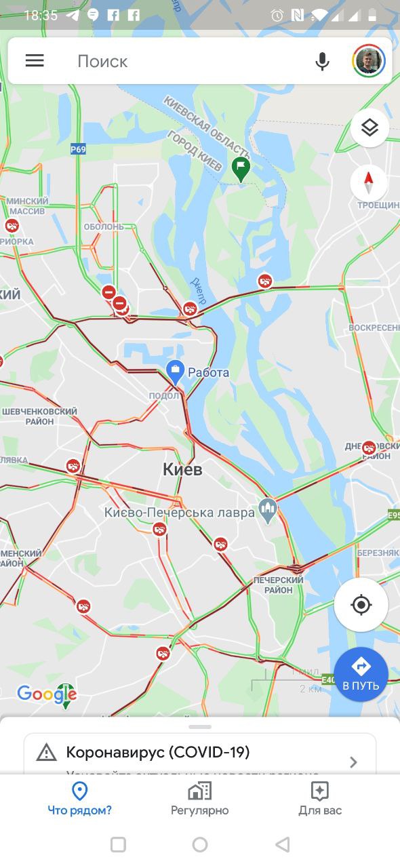
Task: Start directions with В ПУТЬ button
Action: (361, 673)
